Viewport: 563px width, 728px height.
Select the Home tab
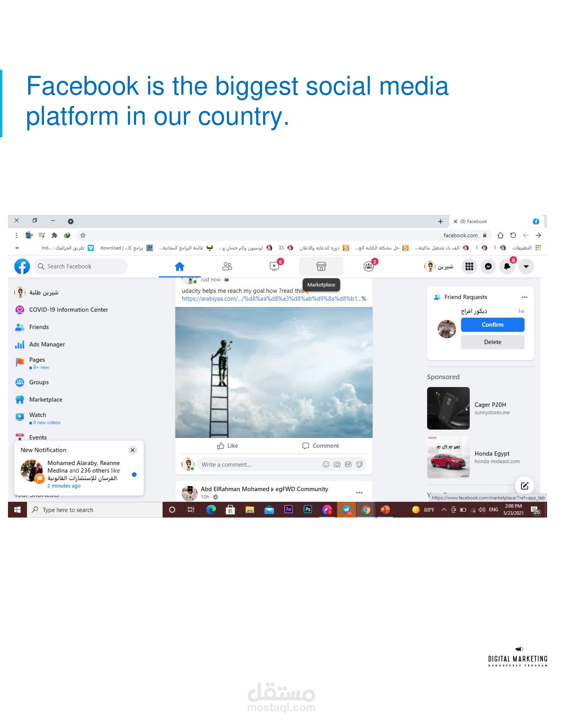tap(179, 266)
